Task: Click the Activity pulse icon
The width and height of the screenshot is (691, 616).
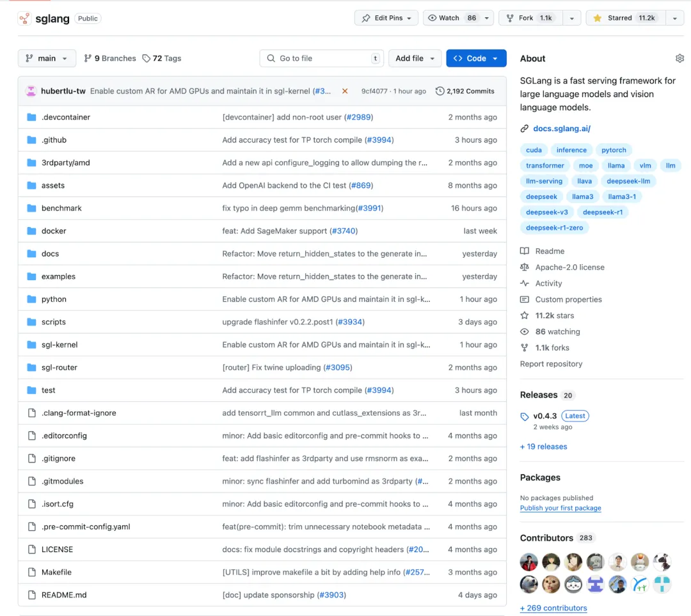Action: coord(525,283)
